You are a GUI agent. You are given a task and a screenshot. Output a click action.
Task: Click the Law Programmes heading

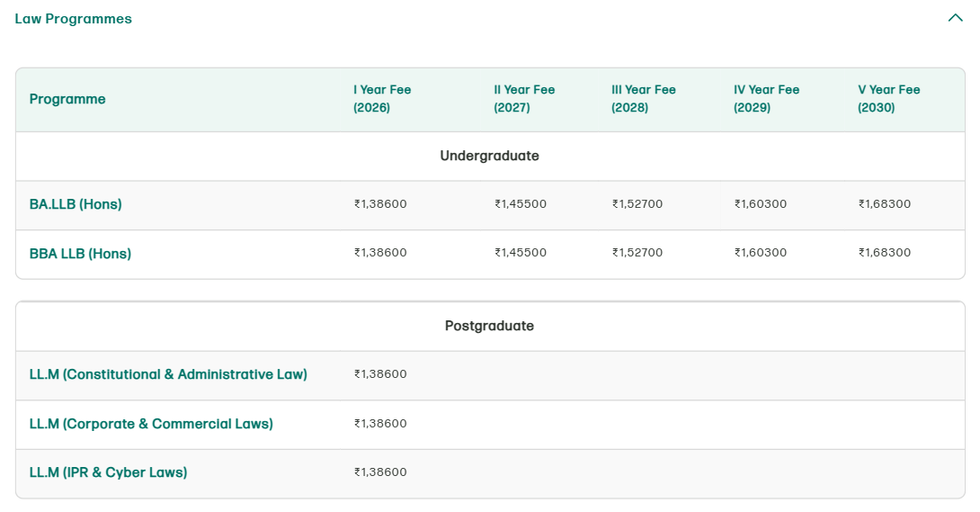(x=73, y=19)
